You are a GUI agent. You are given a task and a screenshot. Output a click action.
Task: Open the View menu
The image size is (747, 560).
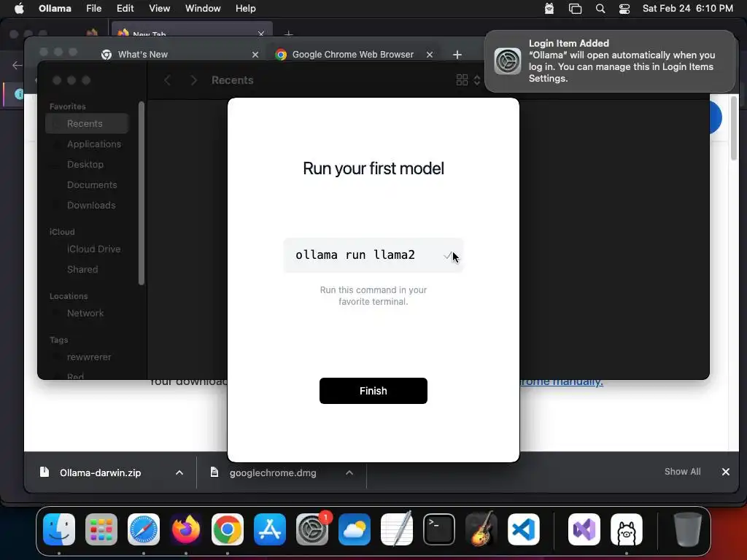pos(159,9)
